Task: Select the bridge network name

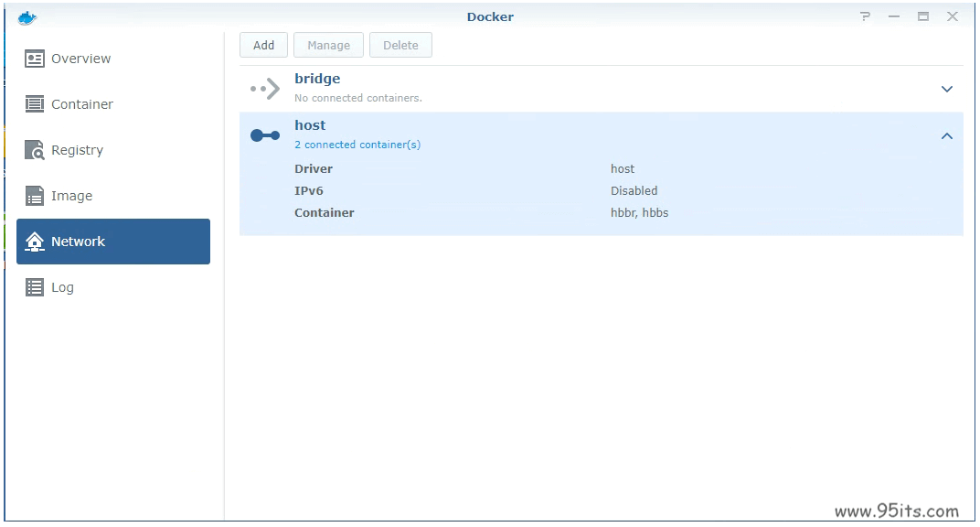Action: [x=317, y=79]
